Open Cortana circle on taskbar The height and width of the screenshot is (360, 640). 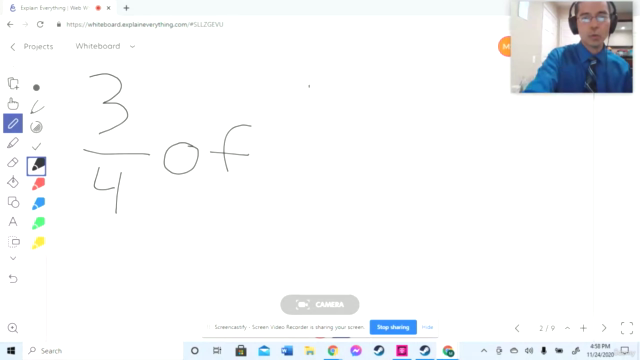pos(195,351)
